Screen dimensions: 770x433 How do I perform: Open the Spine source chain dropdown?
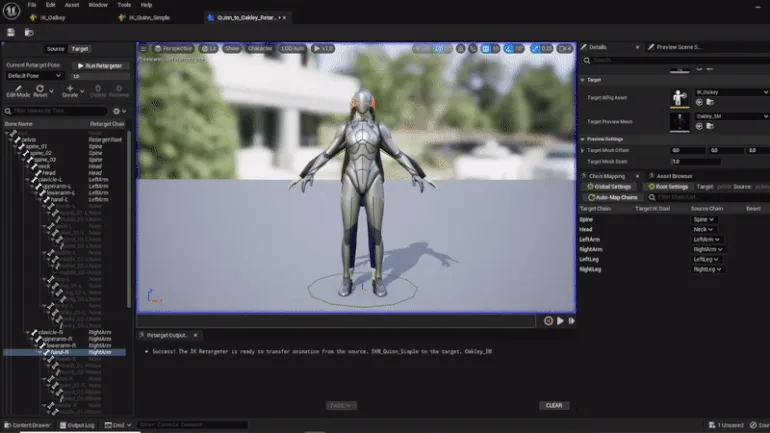(x=705, y=219)
